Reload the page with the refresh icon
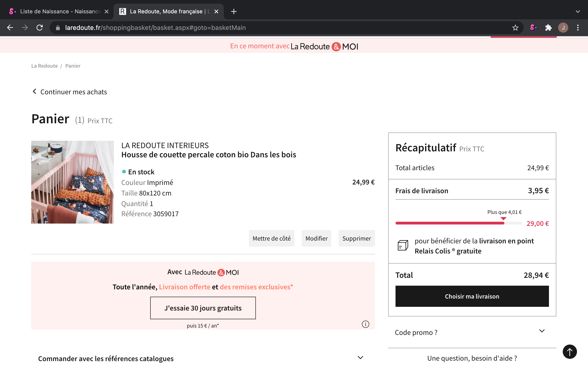588x368 pixels. 40,28
